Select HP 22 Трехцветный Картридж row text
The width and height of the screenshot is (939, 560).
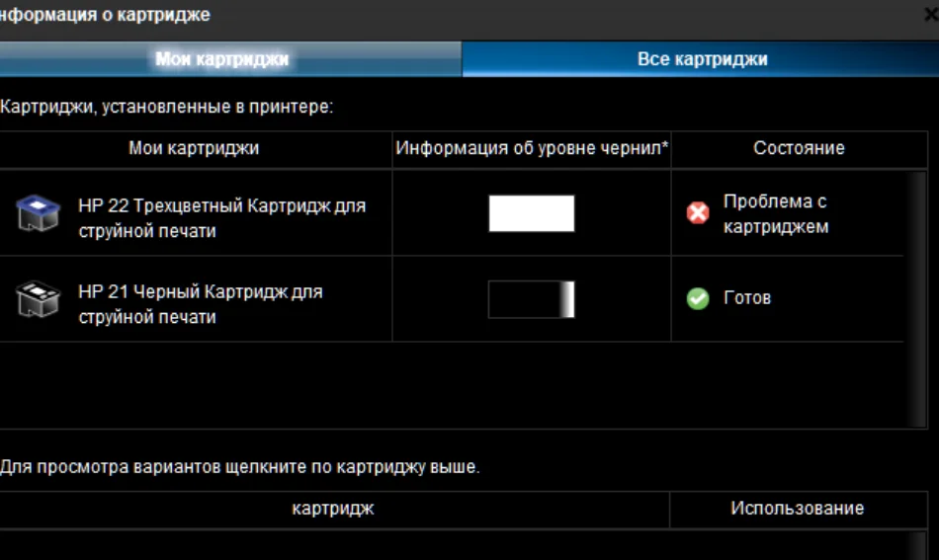(221, 218)
